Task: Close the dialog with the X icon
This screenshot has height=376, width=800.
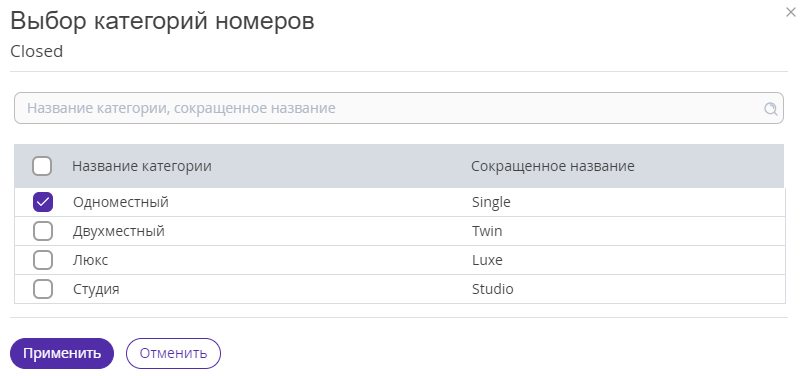Action: [x=791, y=13]
